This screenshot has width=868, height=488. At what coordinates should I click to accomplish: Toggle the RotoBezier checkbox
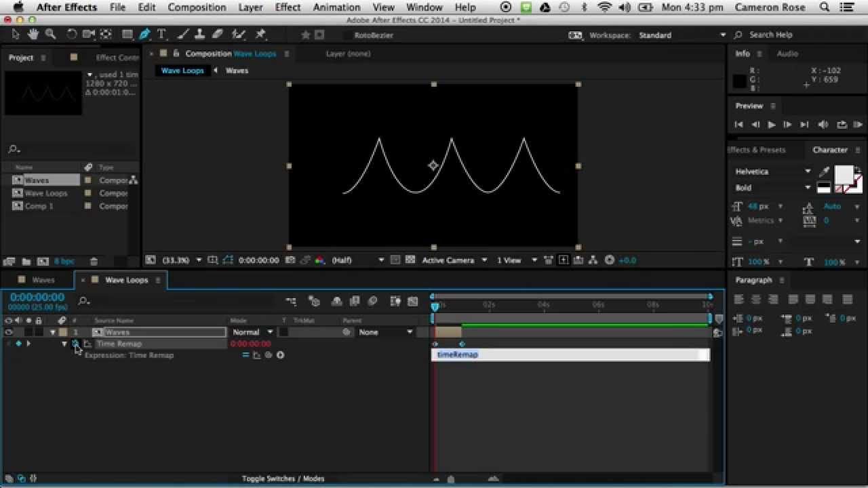coord(347,35)
